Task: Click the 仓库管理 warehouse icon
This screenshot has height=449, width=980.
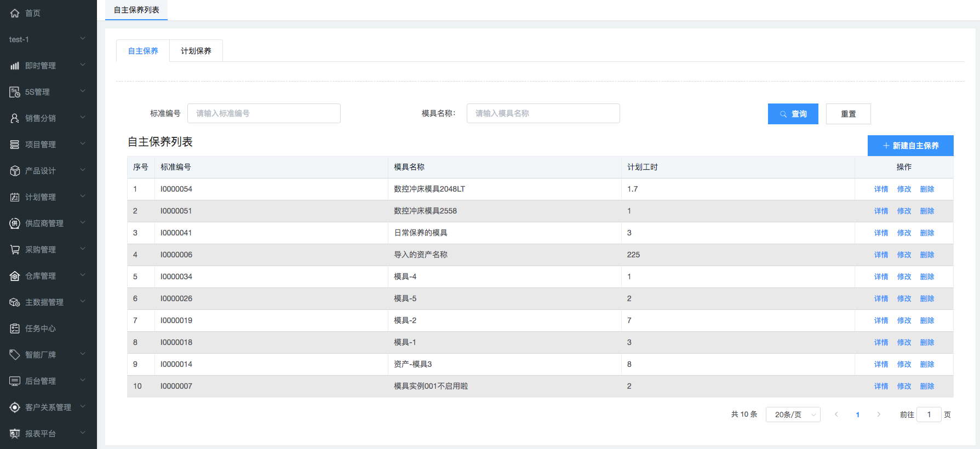Action: [x=15, y=276]
